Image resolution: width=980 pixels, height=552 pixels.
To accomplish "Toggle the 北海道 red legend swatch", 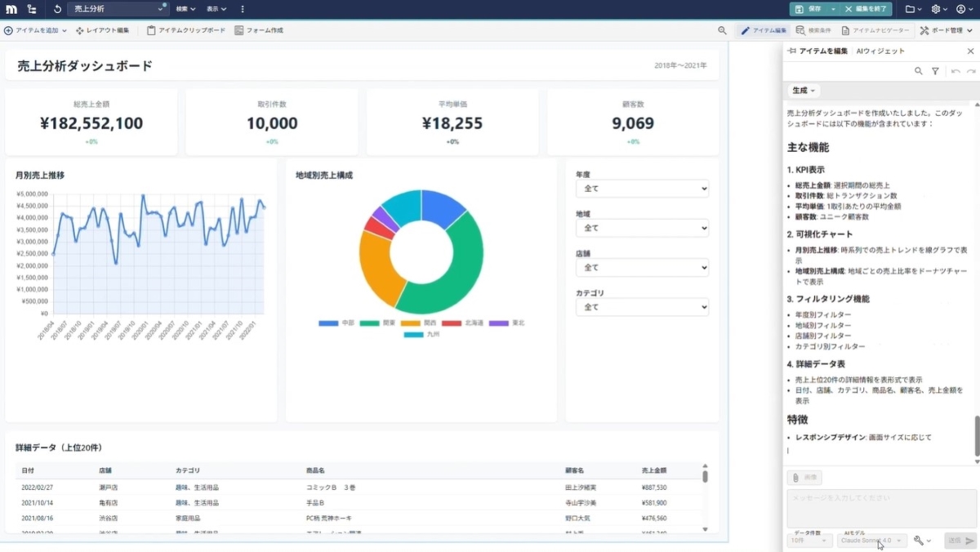I will click(x=452, y=323).
